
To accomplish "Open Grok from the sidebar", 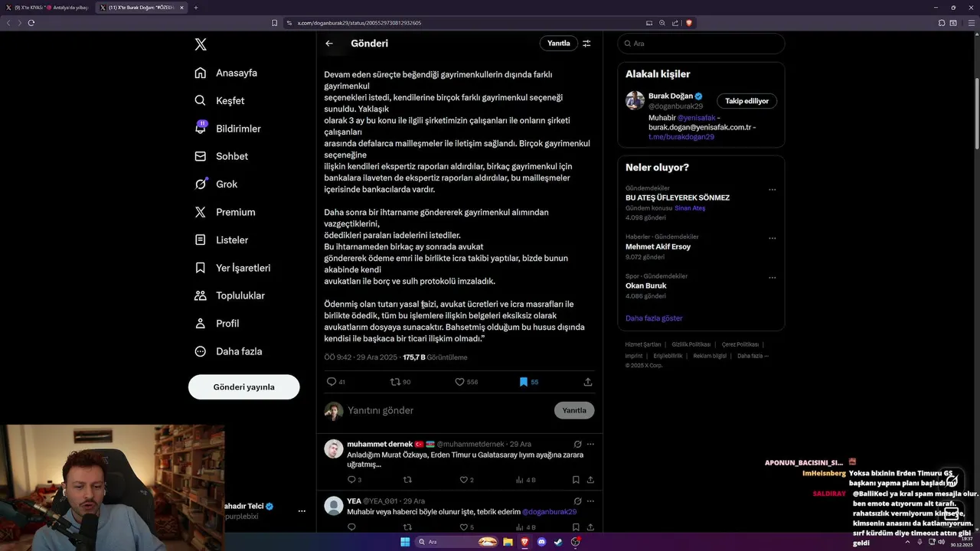I will point(216,184).
